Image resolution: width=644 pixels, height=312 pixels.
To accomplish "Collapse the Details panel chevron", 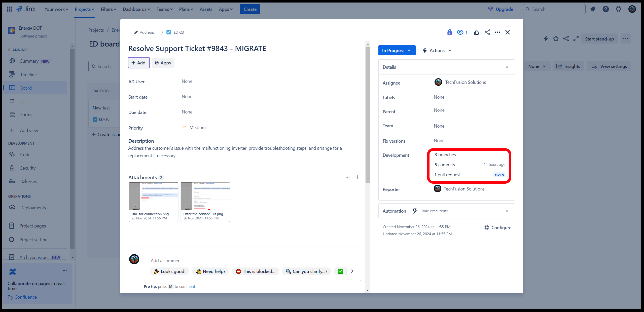I will (507, 67).
